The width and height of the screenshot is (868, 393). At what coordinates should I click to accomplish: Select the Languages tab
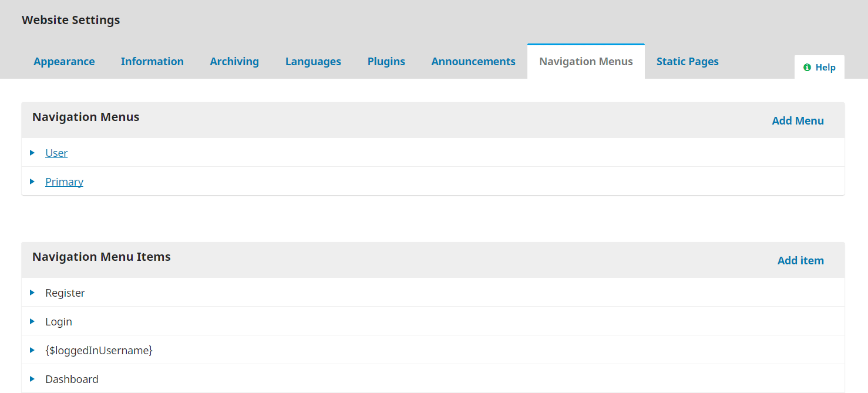point(313,62)
